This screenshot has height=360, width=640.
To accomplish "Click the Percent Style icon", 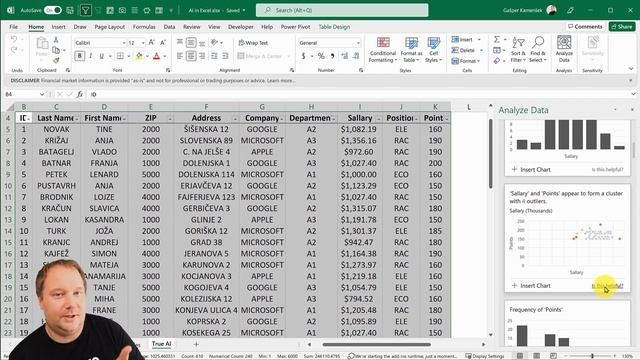I will 321,56.
